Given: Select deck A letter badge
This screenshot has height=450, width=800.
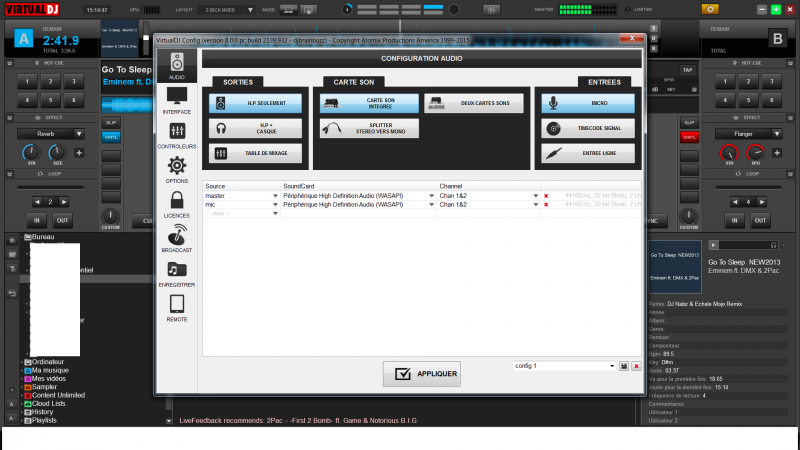Looking at the screenshot, I should tap(23, 39).
